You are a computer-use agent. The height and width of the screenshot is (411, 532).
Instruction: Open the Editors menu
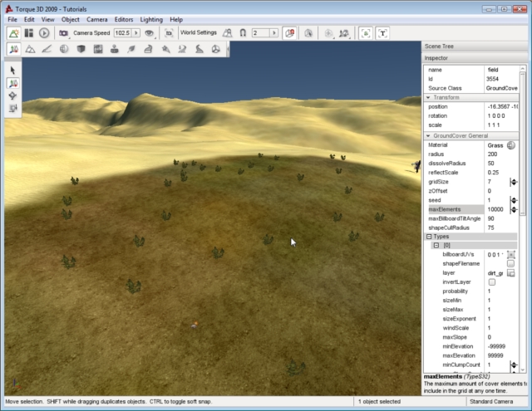(124, 19)
